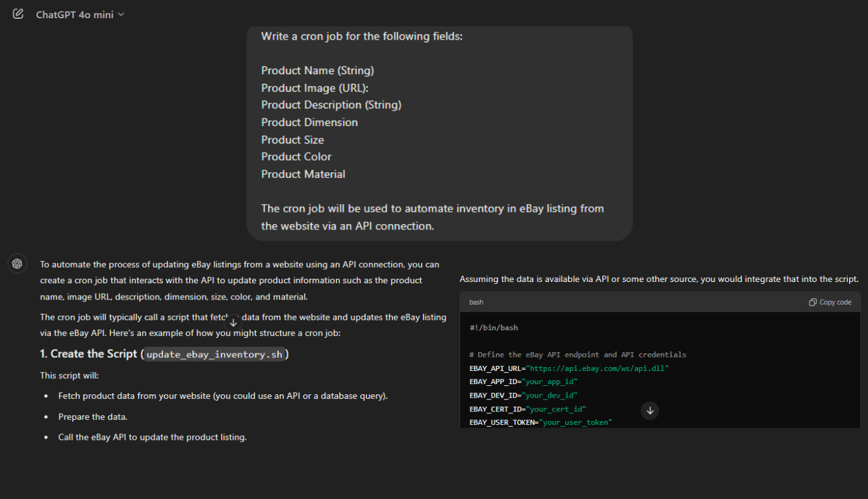Viewport: 868px width, 499px height.
Task: Click 'Write a cron job for the following fields' text
Action: point(362,36)
